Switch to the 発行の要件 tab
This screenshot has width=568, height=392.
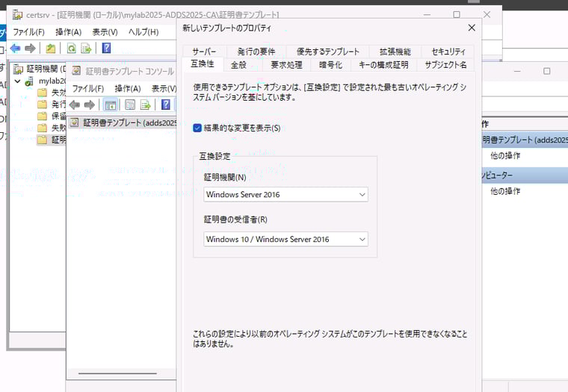[x=256, y=52]
